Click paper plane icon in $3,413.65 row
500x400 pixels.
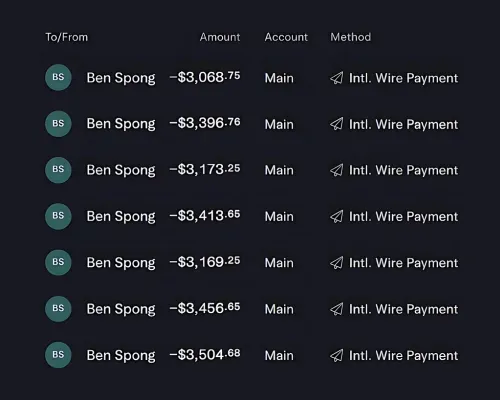tap(336, 217)
